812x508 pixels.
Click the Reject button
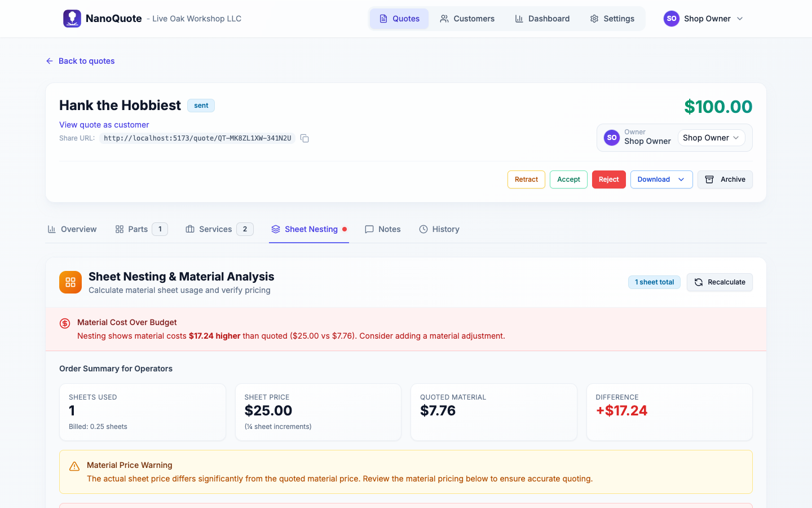pyautogui.click(x=608, y=179)
